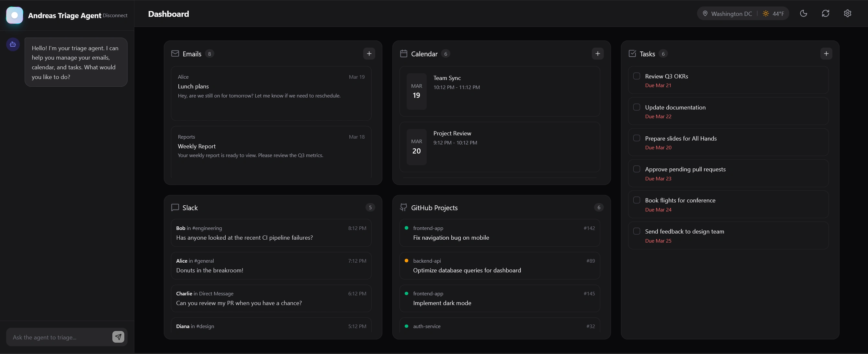Open Bob's #engineering Slack message
This screenshot has height=354, width=868.
271,233
